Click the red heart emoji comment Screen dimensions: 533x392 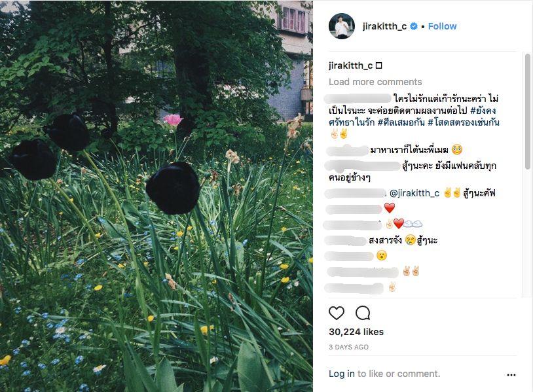[x=389, y=208]
